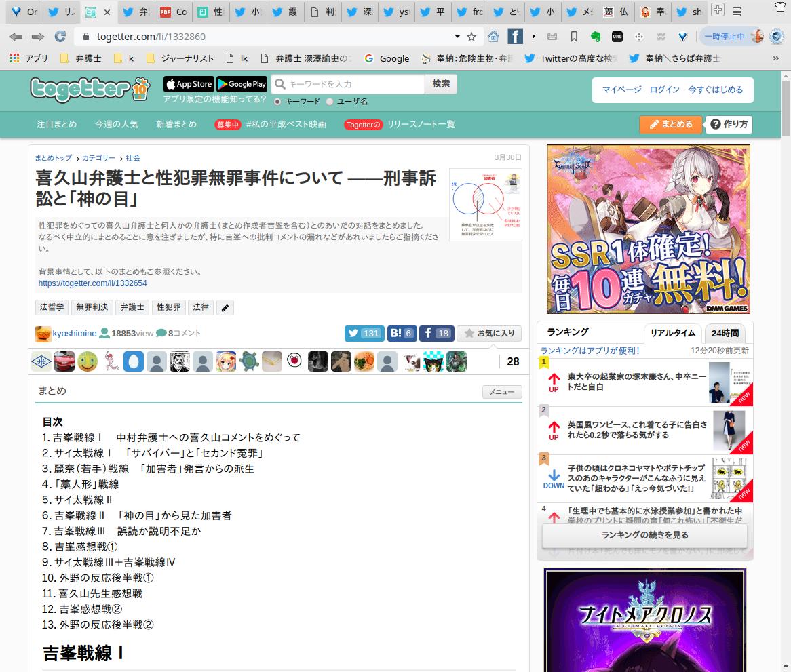Viewport: 791px width, 672px height.
Task: Open 新着まとめ navigation item
Action: [x=176, y=124]
